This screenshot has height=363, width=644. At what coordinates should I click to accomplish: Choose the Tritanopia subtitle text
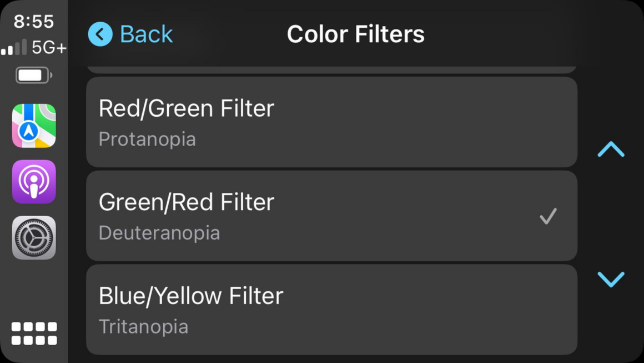tap(143, 327)
